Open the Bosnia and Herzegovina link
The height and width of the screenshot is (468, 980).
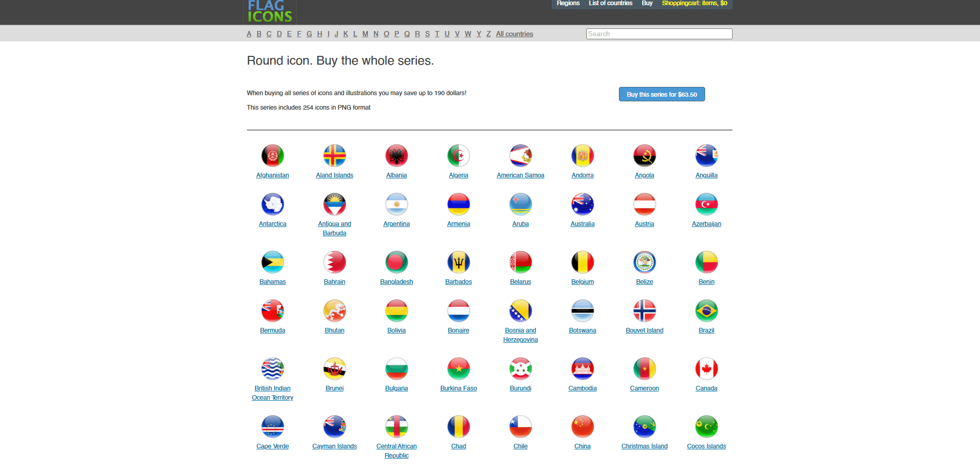tap(521, 335)
